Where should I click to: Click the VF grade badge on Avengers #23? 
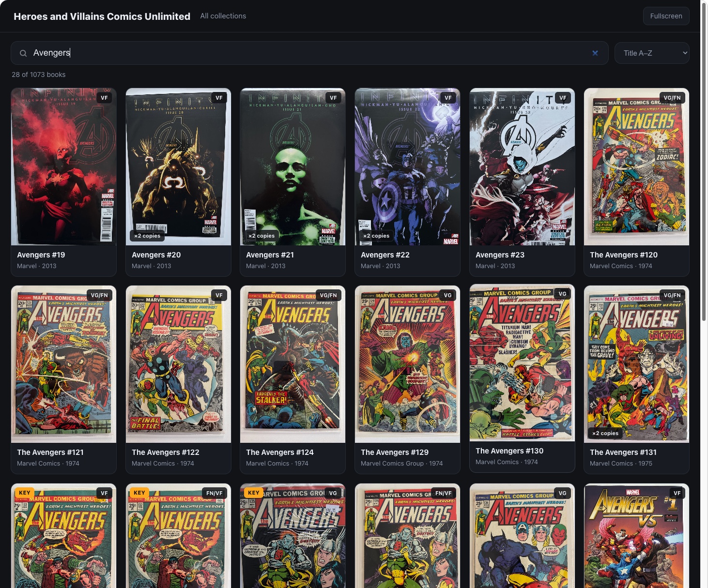pyautogui.click(x=563, y=98)
